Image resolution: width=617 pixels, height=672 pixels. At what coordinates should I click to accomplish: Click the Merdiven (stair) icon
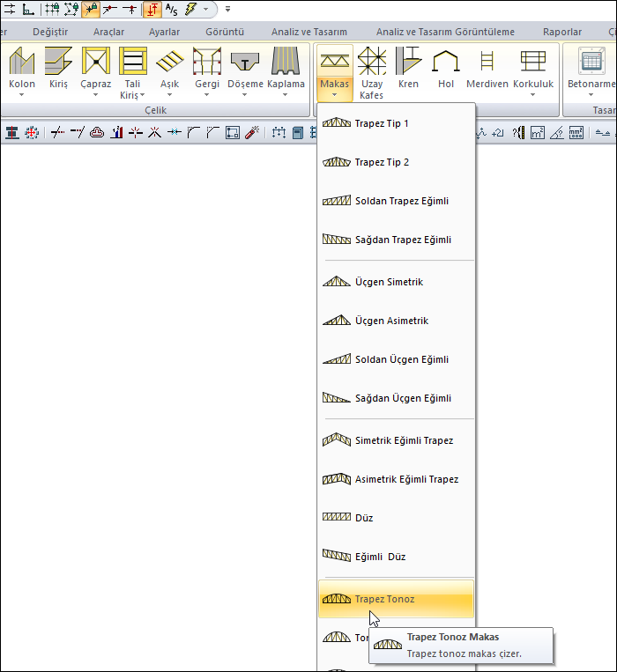487,62
